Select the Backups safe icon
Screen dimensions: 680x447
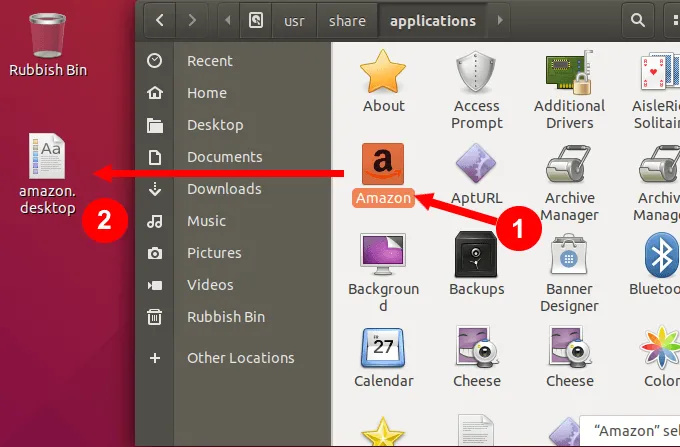pos(477,255)
